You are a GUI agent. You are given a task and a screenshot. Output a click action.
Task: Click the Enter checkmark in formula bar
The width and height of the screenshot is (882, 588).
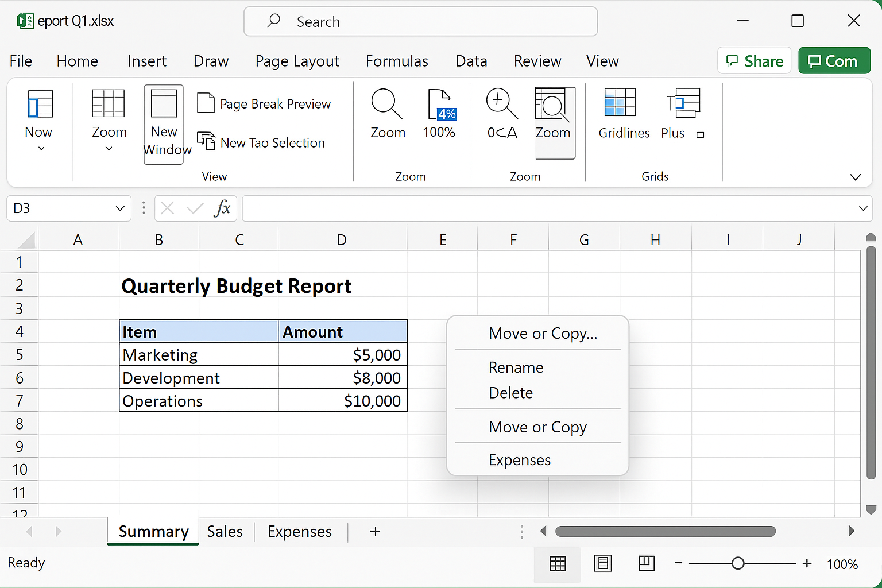point(195,208)
